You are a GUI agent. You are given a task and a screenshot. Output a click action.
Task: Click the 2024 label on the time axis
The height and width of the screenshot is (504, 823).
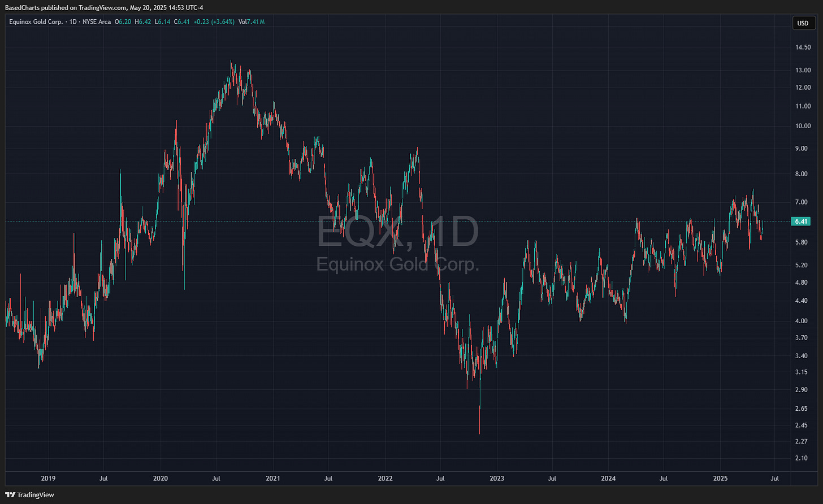point(608,478)
